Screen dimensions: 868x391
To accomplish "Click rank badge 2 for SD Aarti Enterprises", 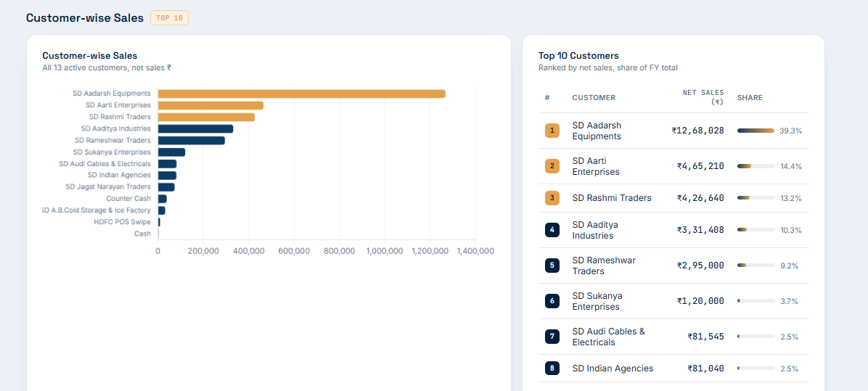I will [x=552, y=166].
